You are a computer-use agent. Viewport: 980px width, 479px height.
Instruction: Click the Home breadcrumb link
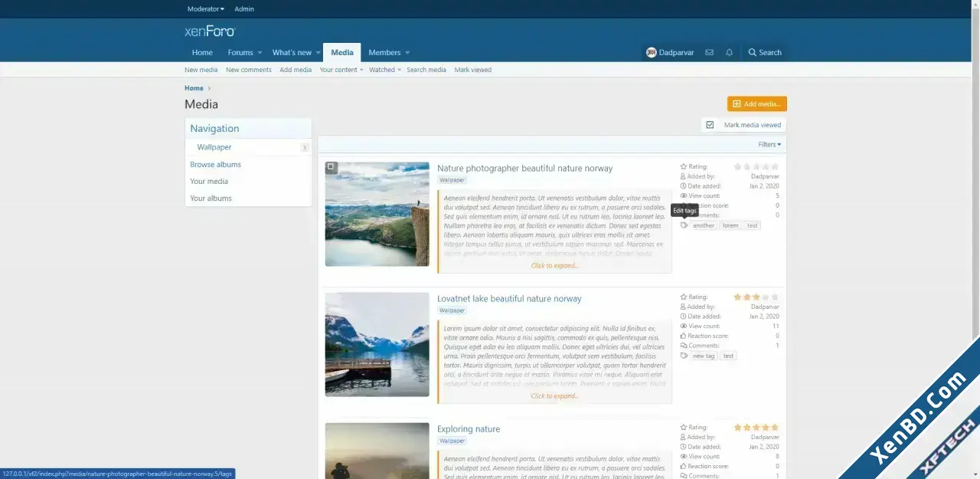click(194, 88)
